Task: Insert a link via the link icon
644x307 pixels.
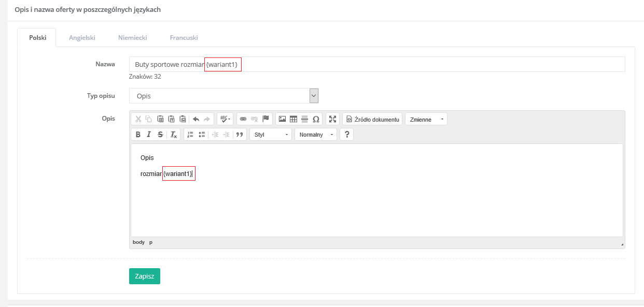Action: click(243, 119)
